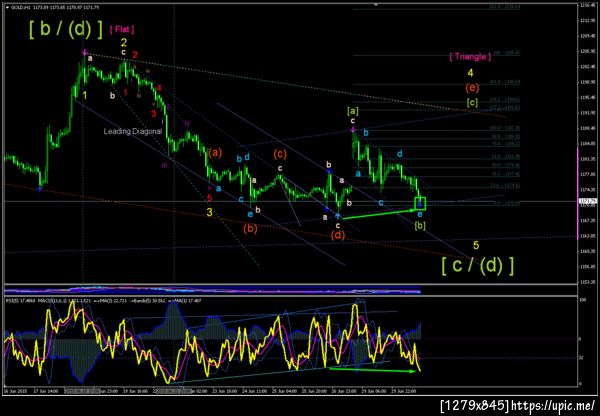Click the '23 Jun 18:00' time label
Image resolution: width=600 pixels, height=416 pixels.
point(225,392)
